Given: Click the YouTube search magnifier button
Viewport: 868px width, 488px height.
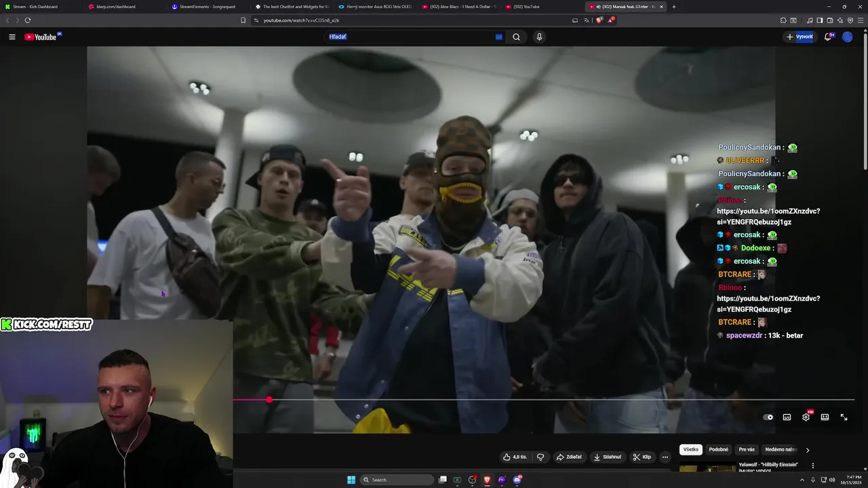Looking at the screenshot, I should tap(516, 37).
